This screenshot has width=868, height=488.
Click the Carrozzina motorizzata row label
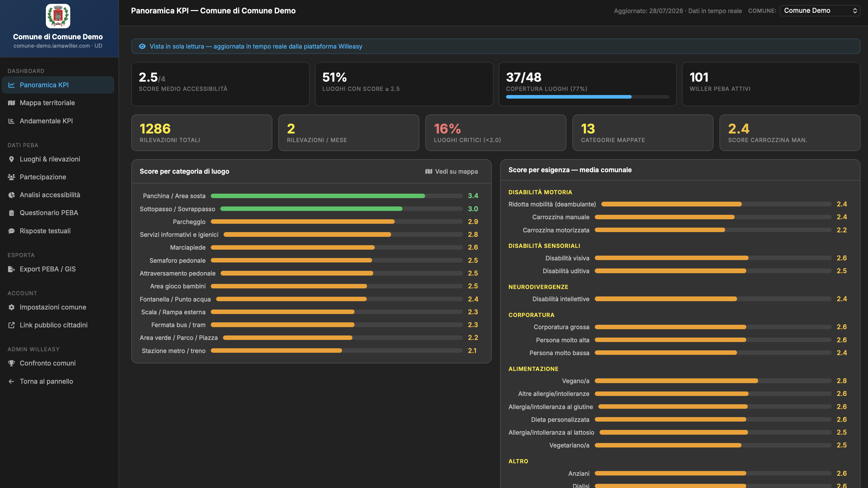(x=556, y=230)
